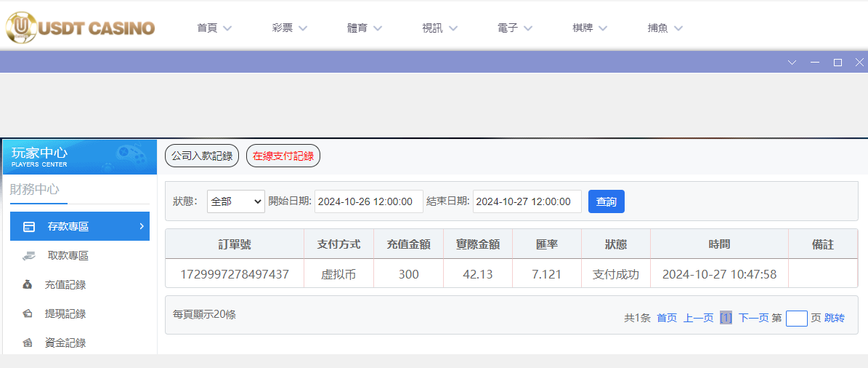Click the collapse chevron in purple bar

(792, 63)
